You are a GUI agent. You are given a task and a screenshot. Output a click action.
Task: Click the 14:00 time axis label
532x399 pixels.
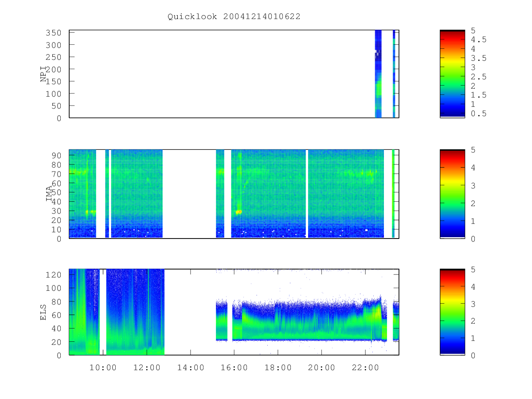click(x=191, y=368)
